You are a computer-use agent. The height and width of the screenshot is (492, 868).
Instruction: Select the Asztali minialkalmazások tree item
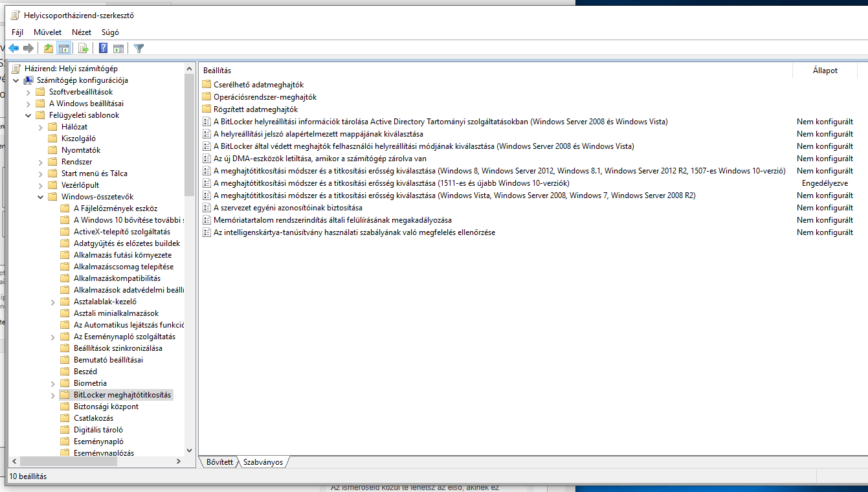coord(117,313)
